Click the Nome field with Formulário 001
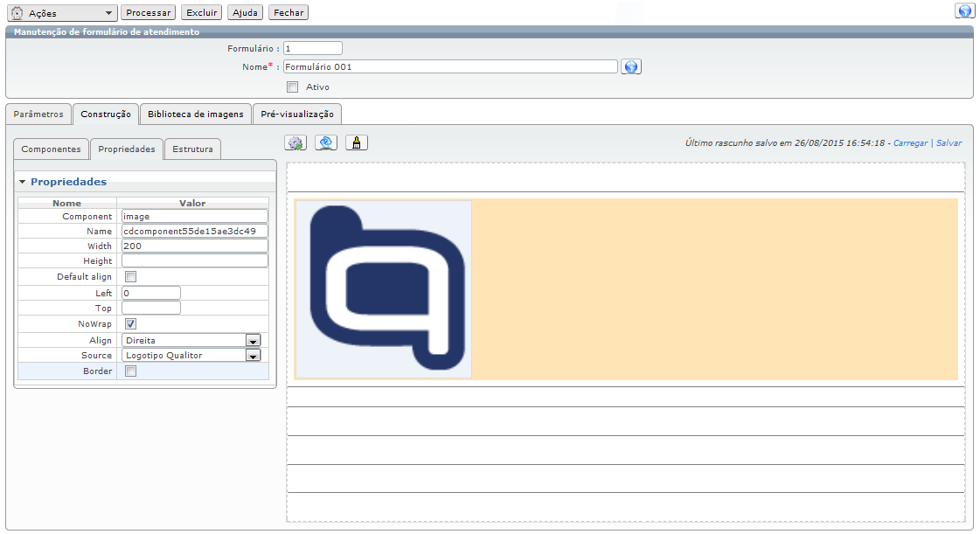980x534 pixels. click(450, 66)
